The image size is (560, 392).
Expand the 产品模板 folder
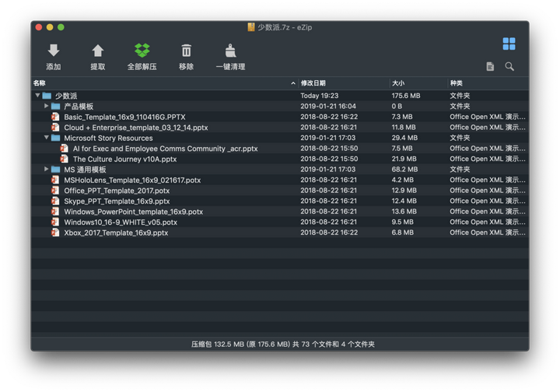46,106
